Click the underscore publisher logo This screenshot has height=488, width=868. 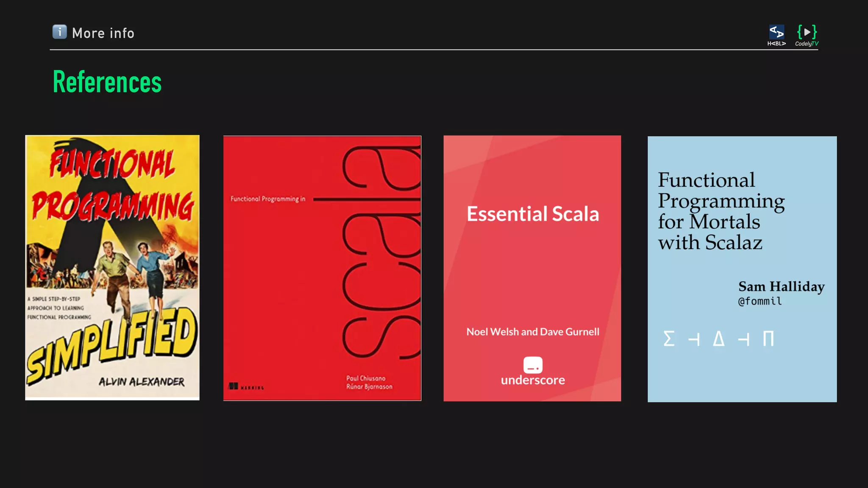tap(533, 365)
